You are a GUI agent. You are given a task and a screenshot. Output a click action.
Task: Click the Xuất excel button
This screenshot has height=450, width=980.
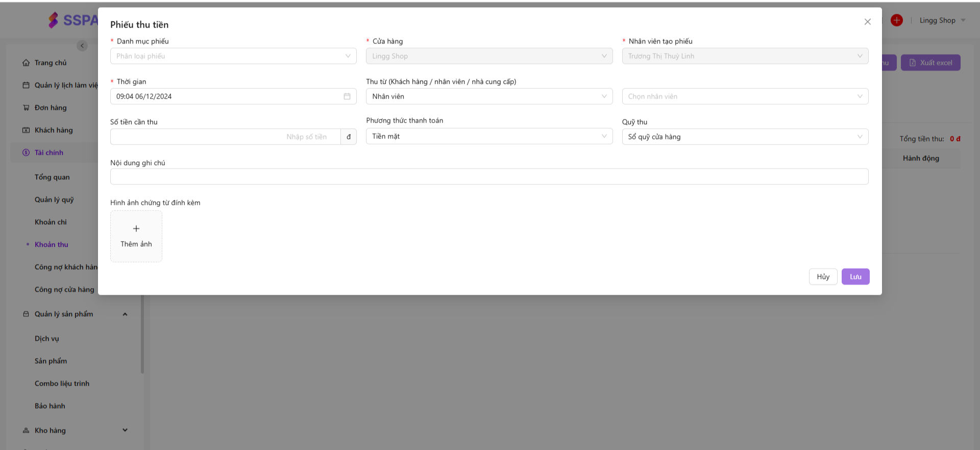coord(930,63)
